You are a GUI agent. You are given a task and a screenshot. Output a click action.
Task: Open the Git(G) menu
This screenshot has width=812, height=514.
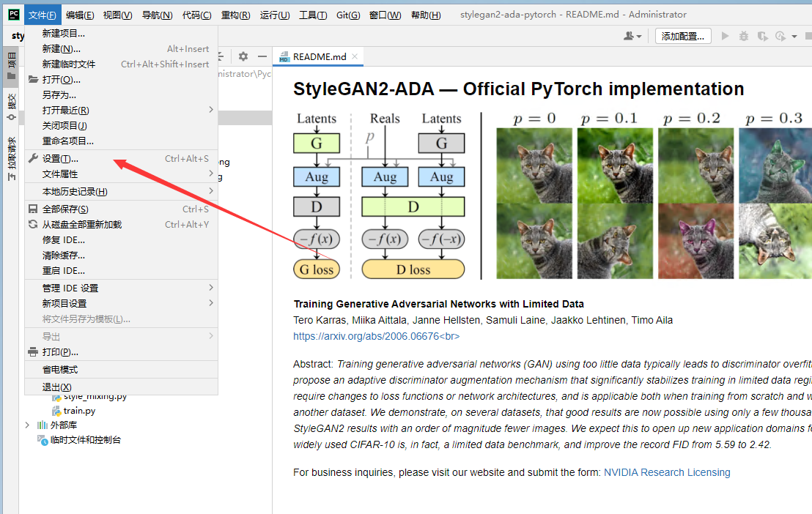coord(348,15)
